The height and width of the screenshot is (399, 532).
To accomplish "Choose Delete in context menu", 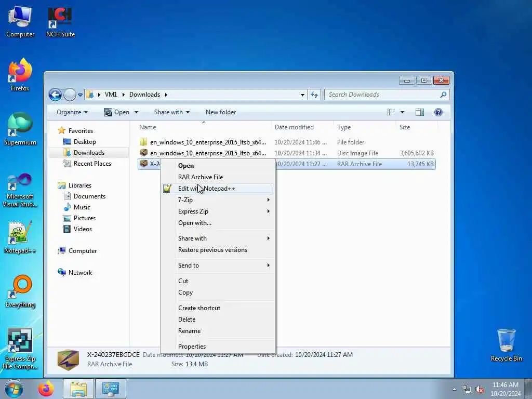I will [218, 320].
